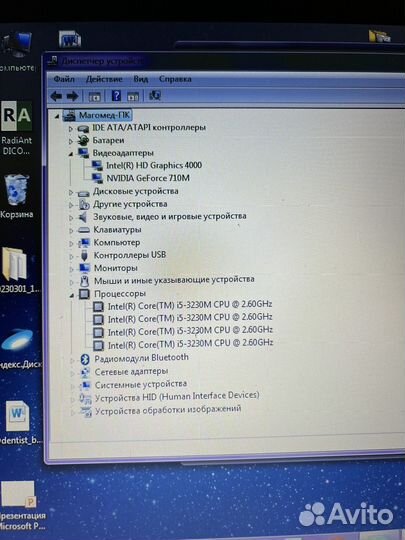Click the Устройства HID icon
The height and width of the screenshot is (540, 405).
[x=85, y=398]
